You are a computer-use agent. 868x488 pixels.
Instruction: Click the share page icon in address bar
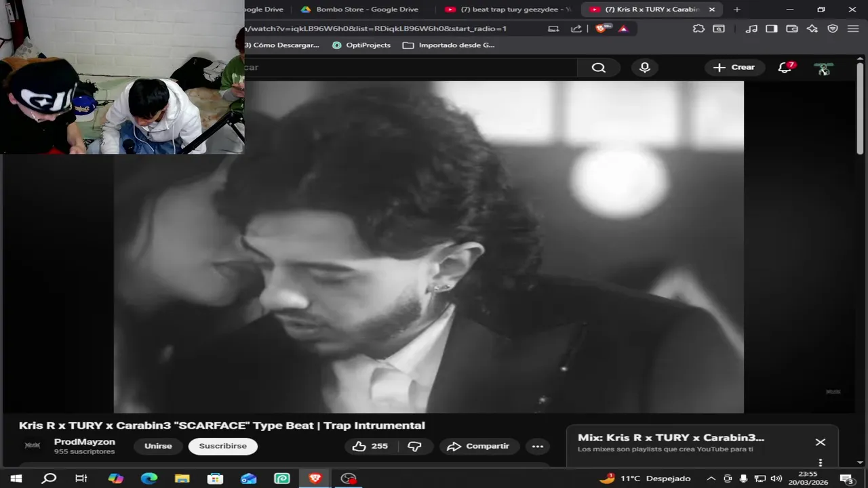(576, 28)
